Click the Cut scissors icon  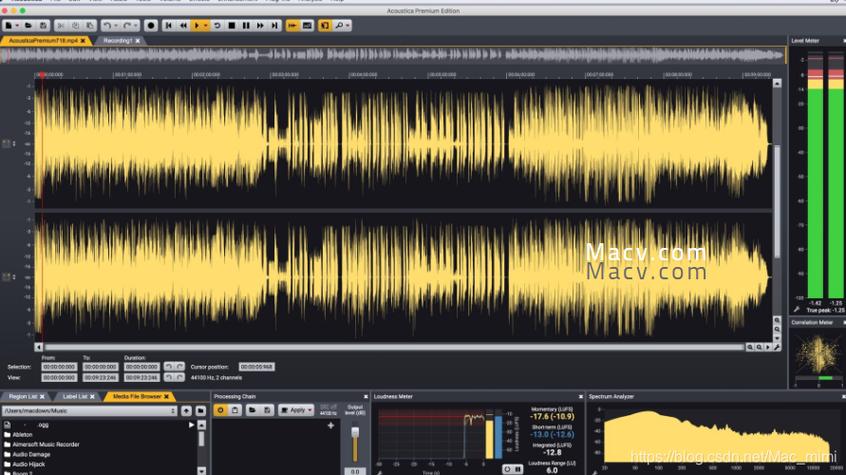point(60,25)
